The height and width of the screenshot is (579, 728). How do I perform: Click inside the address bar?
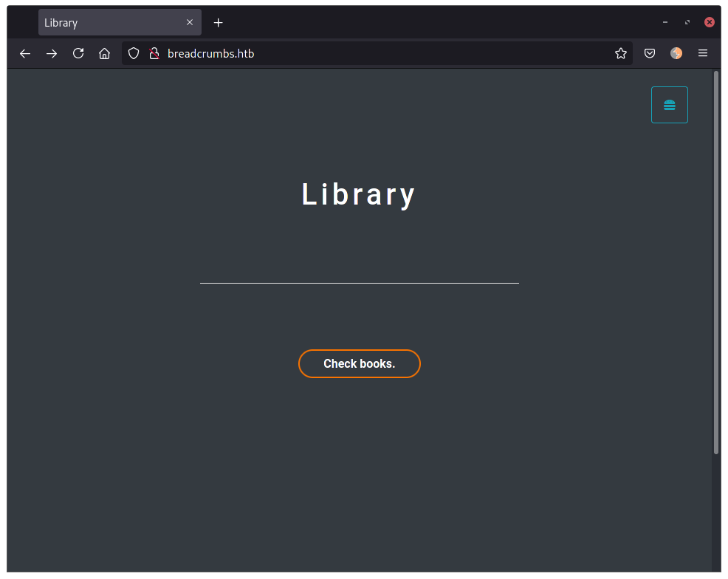(x=369, y=53)
